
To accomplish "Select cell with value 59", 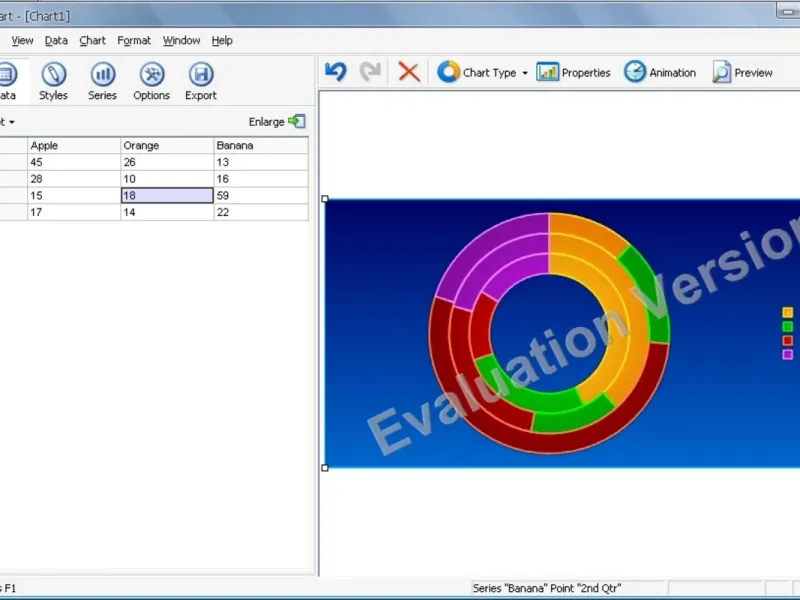I will coord(261,195).
